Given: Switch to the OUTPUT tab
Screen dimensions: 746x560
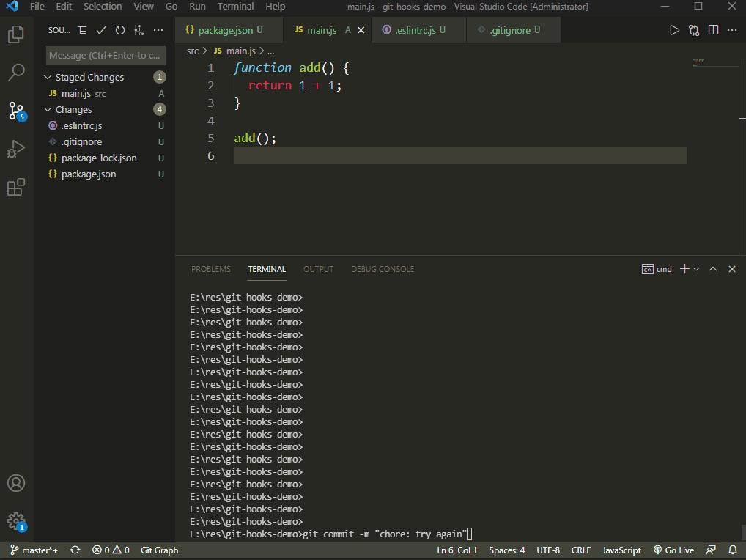Looking at the screenshot, I should (318, 269).
